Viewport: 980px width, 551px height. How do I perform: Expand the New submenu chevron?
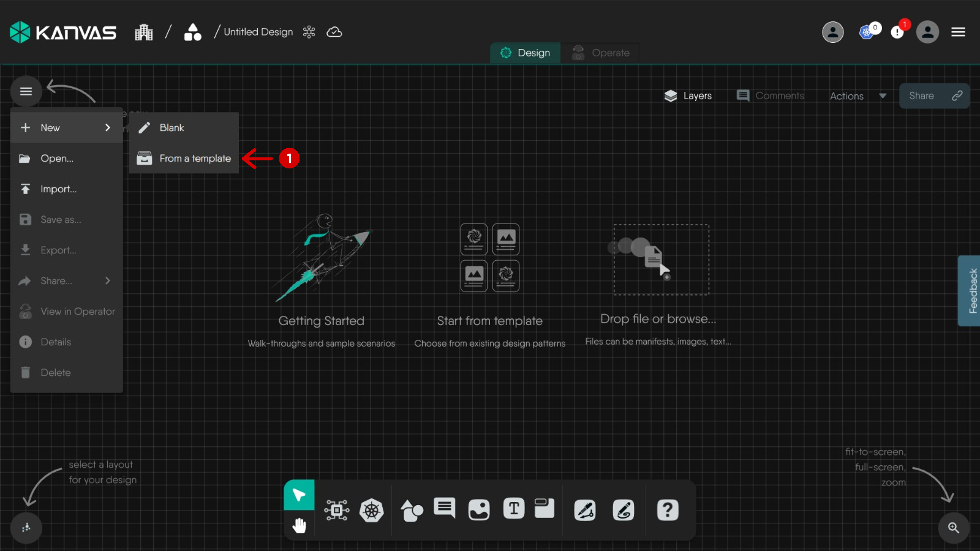pos(108,127)
